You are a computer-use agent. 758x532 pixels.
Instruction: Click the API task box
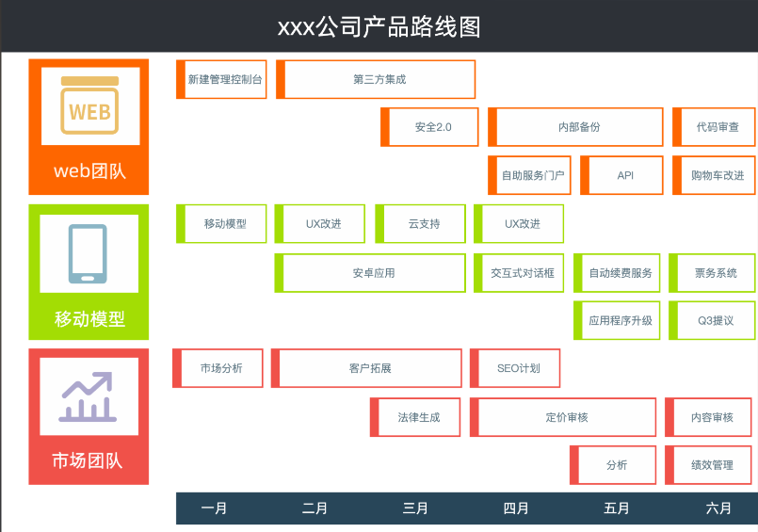point(621,175)
